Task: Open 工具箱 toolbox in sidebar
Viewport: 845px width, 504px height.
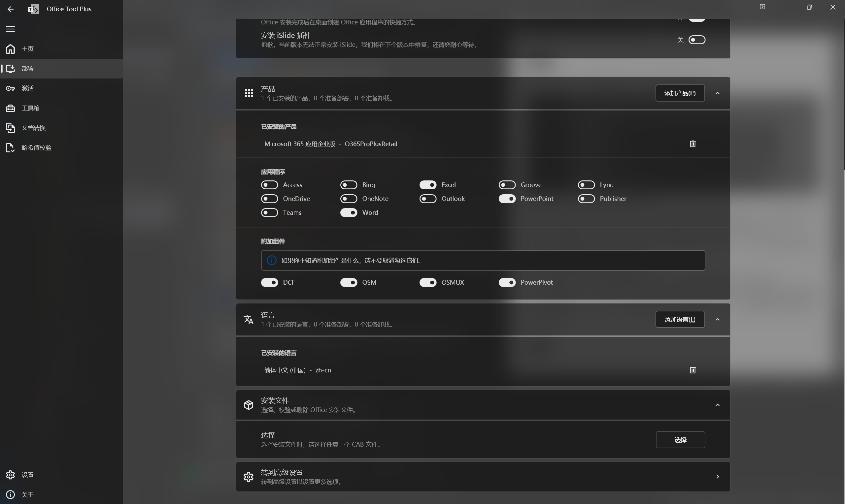Action: 30,108
